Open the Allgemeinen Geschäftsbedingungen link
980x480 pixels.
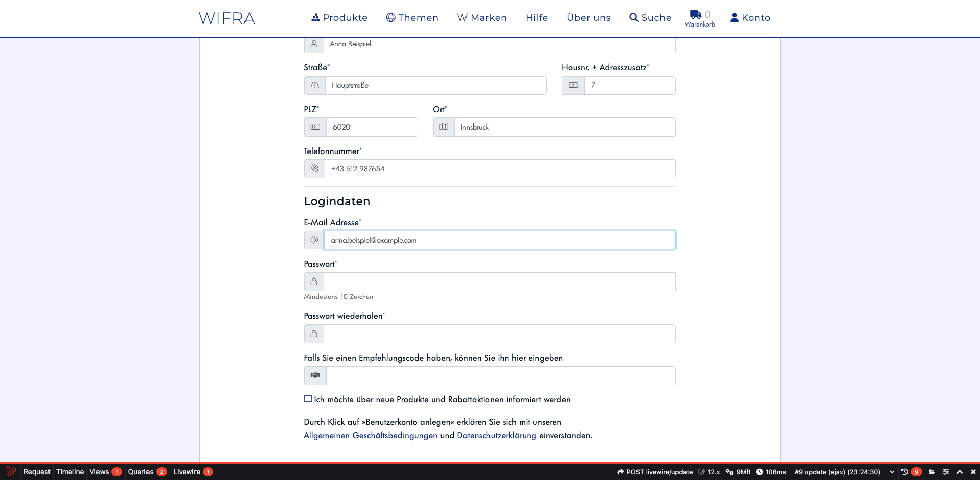[370, 435]
